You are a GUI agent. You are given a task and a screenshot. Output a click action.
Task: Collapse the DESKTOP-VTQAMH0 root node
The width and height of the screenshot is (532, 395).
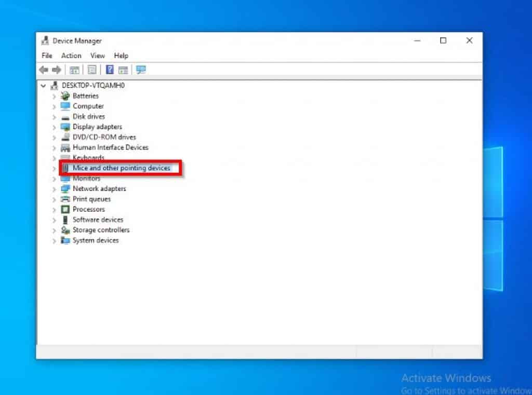(43, 86)
